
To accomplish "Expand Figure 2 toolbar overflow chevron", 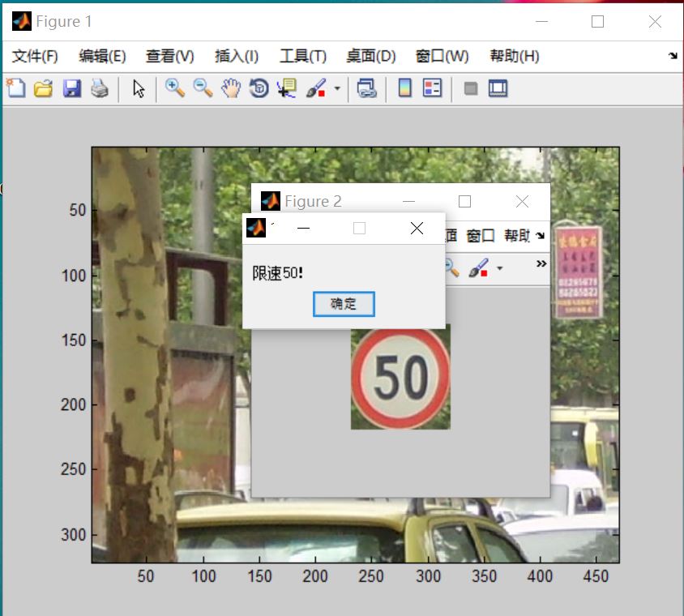I will coord(541,263).
